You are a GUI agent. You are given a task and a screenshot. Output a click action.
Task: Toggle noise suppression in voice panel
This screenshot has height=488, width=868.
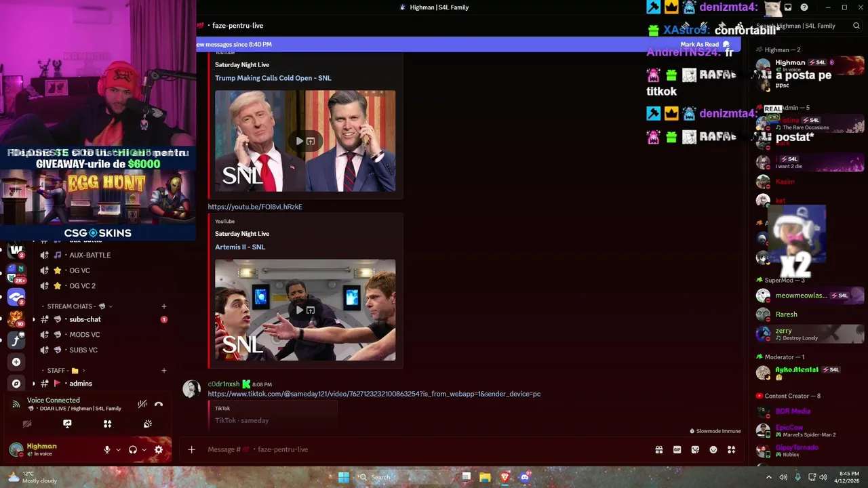(142, 404)
